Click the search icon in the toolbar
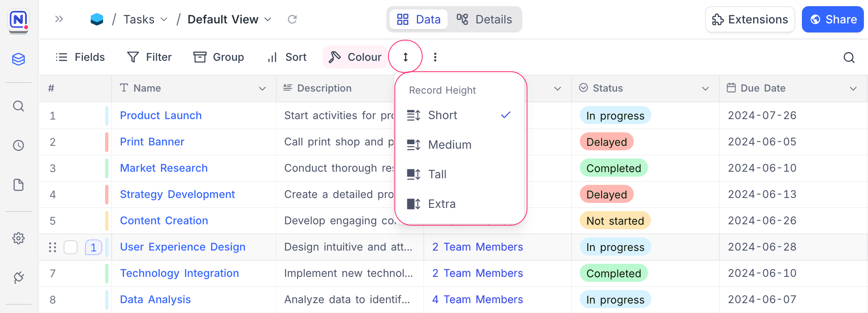The height and width of the screenshot is (313, 868). point(849,58)
